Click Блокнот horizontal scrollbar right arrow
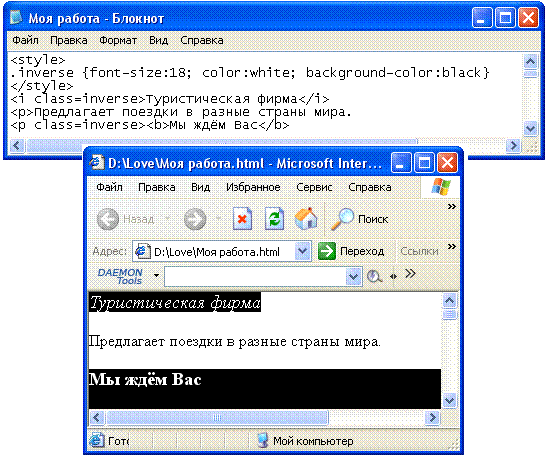 click(x=513, y=145)
